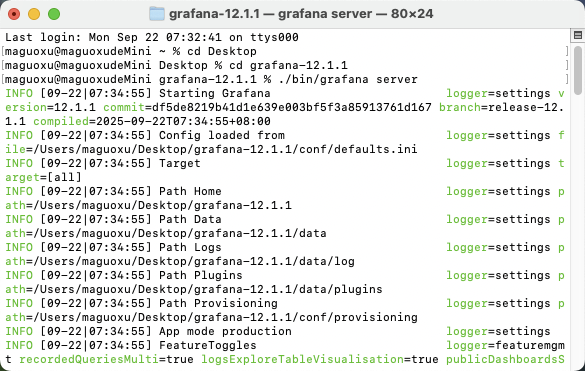Click the conf/provisioning path line

[211, 317]
